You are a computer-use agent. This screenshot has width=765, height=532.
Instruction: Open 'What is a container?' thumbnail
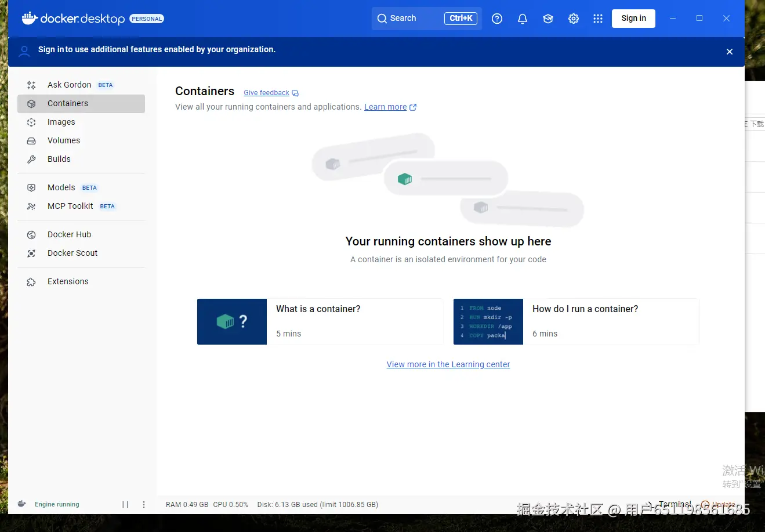pos(232,321)
